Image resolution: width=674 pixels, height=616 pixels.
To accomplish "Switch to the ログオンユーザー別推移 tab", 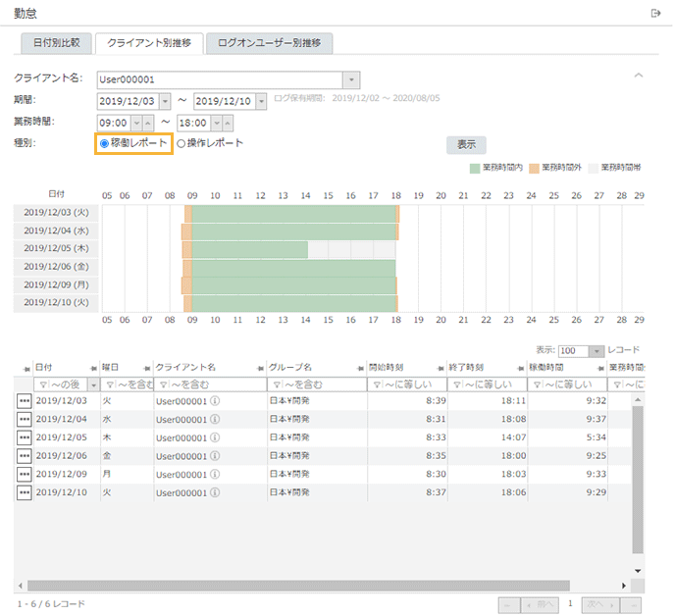I will (x=275, y=43).
